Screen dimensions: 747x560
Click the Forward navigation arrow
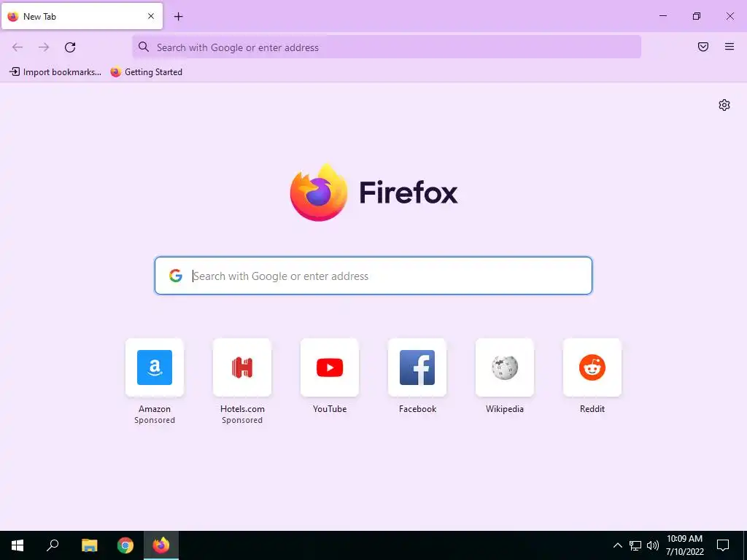click(x=44, y=47)
